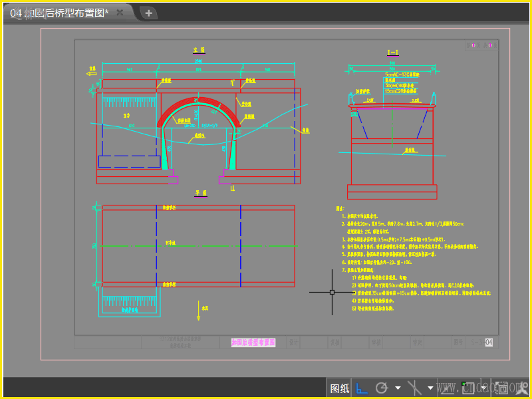532x399 pixels.
Task: Click the page count label at frame top-right
Action: (482, 45)
